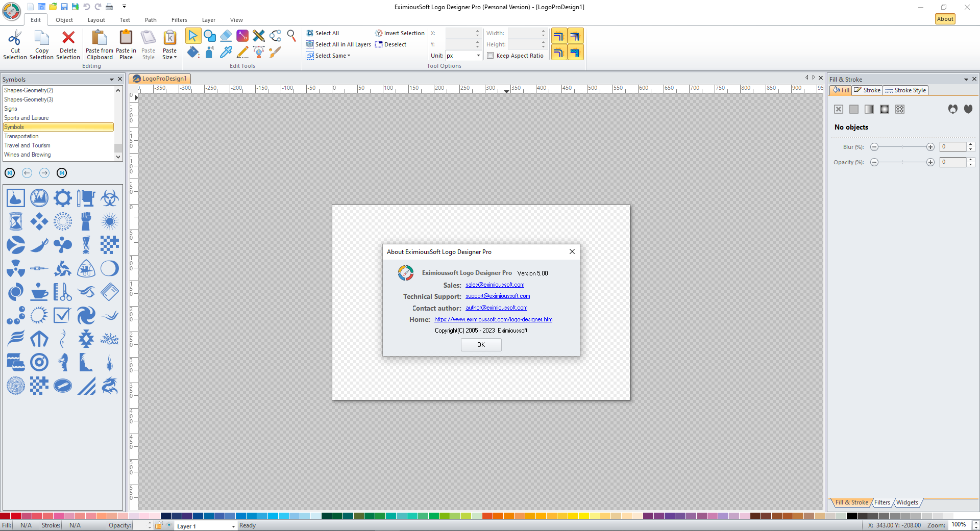Screen dimensions: 980x531
Task: Insert the raised fist symbol
Action: coord(86,221)
